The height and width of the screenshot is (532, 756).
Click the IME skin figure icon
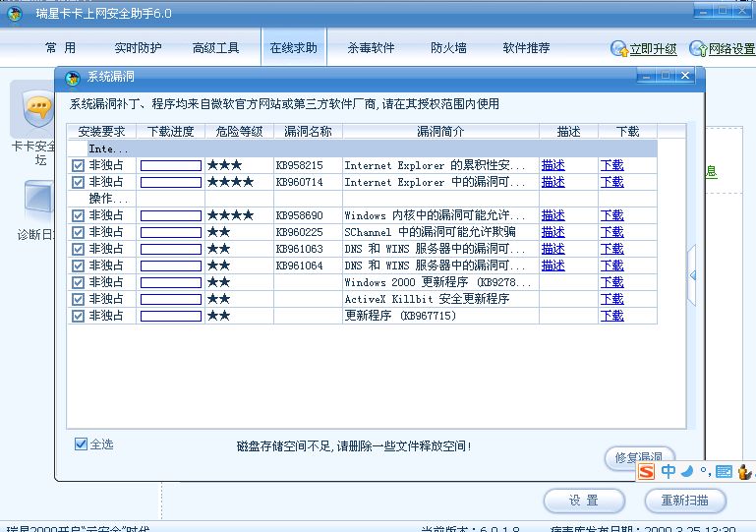[x=745, y=471]
